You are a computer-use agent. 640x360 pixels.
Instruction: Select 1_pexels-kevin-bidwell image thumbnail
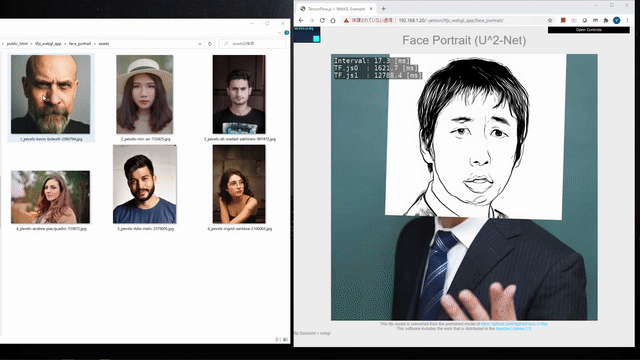[x=50, y=94]
